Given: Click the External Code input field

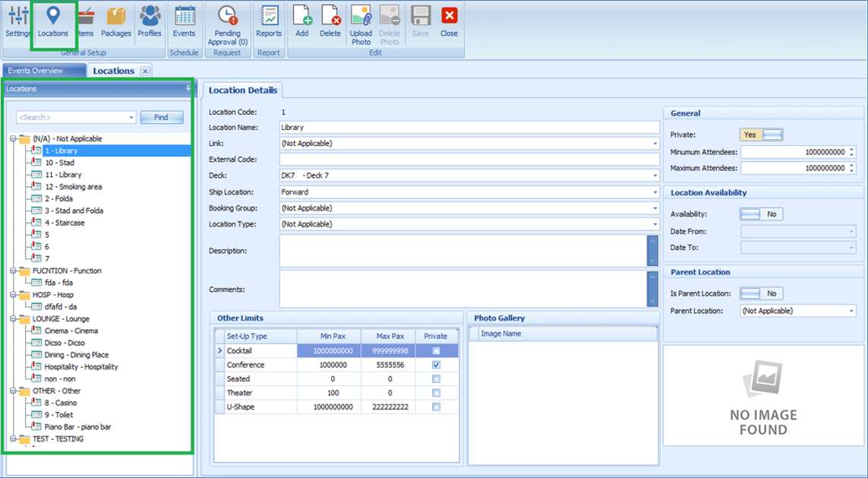Looking at the screenshot, I should (469, 160).
